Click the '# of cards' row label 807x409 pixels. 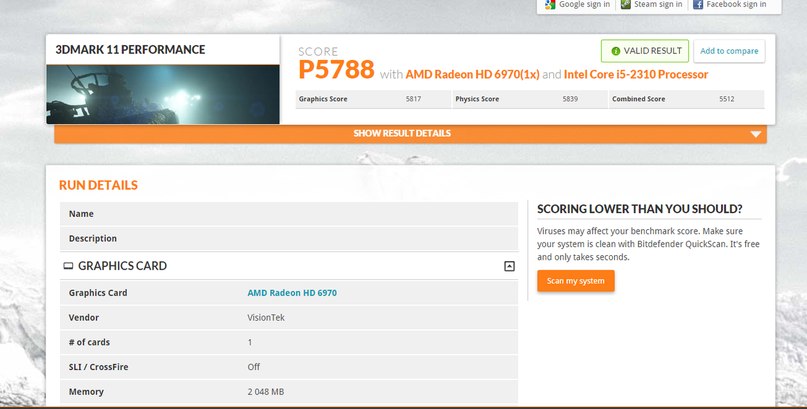pos(89,342)
